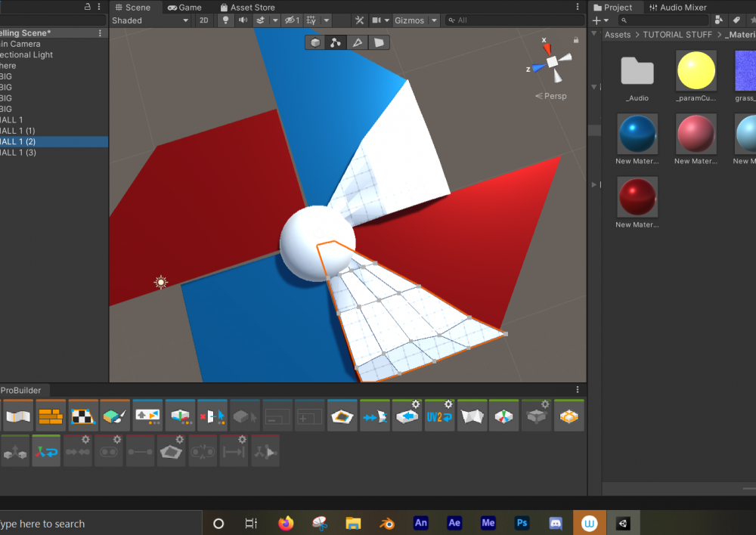Toggle 2D view mode in Scene

coord(203,20)
